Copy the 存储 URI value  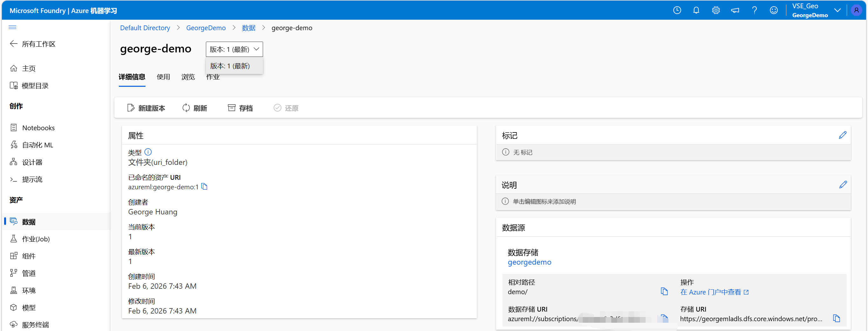pos(837,318)
